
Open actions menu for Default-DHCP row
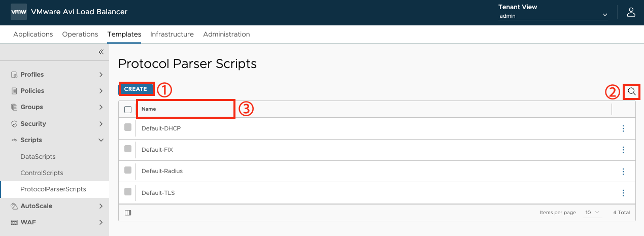[623, 128]
